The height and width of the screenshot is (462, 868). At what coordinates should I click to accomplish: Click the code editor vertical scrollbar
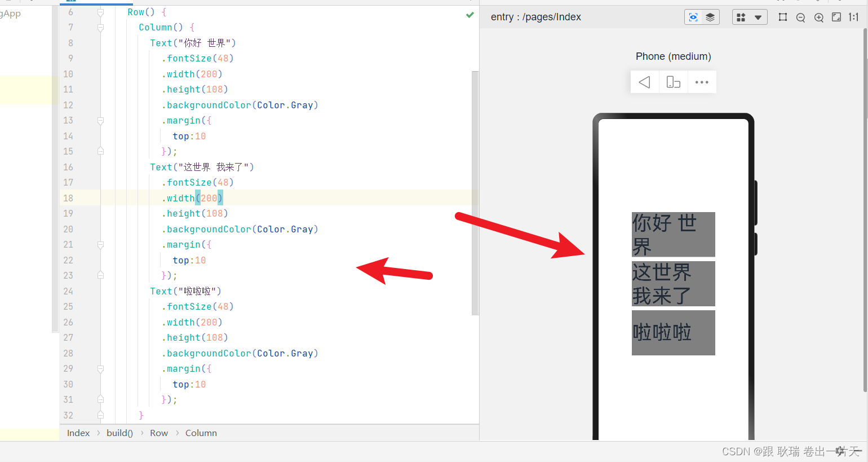click(475, 193)
